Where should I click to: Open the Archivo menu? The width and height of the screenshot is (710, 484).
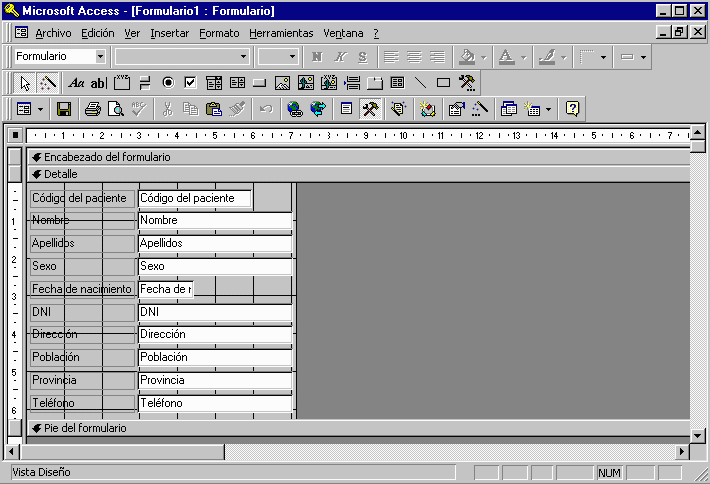pos(53,33)
